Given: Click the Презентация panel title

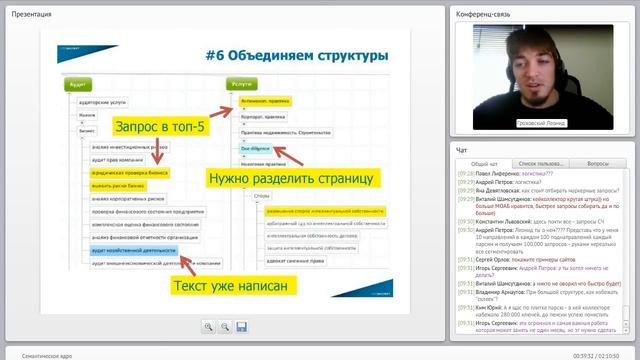Looking at the screenshot, I should [31, 14].
